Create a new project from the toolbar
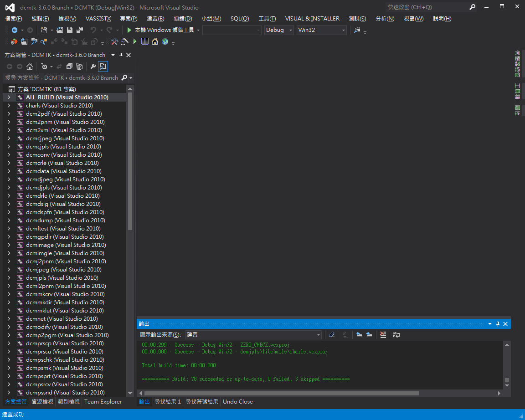The height and width of the screenshot is (420, 525). point(44,30)
